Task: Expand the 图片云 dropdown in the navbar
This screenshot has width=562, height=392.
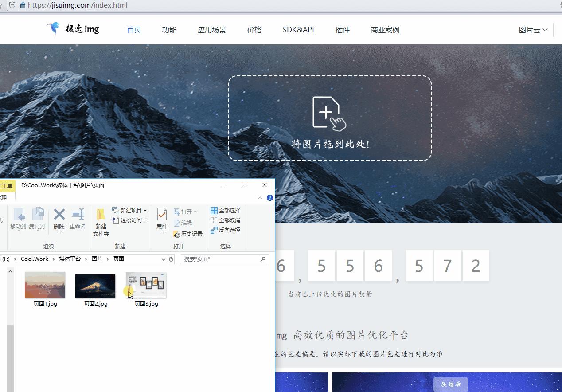Action: (x=533, y=29)
